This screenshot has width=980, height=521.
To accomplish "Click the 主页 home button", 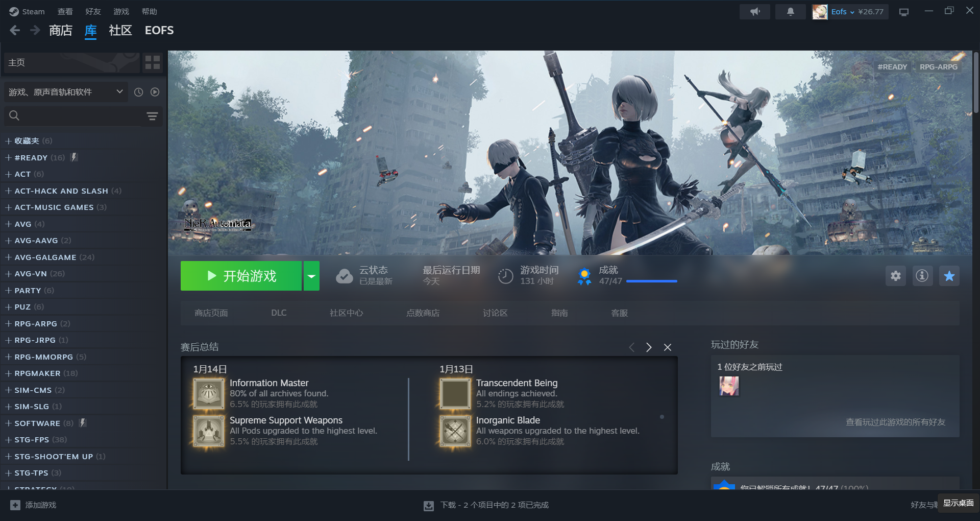I will tap(71, 62).
